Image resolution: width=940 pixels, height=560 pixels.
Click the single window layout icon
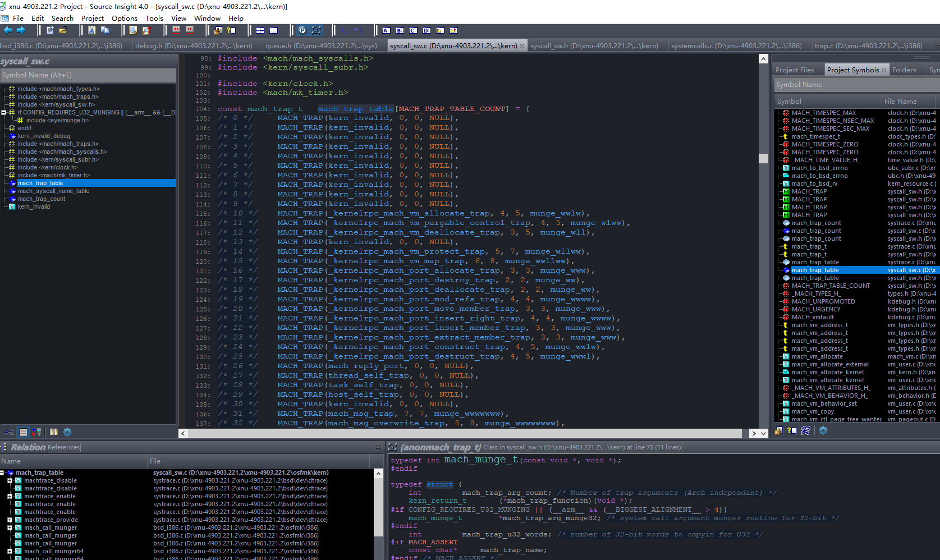pos(274,30)
